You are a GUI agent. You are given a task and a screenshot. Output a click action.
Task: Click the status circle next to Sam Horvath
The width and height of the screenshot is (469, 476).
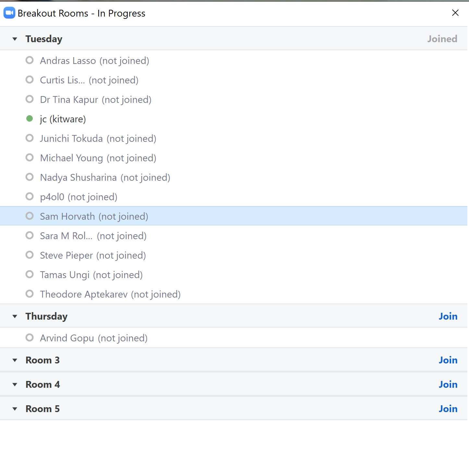tap(30, 216)
